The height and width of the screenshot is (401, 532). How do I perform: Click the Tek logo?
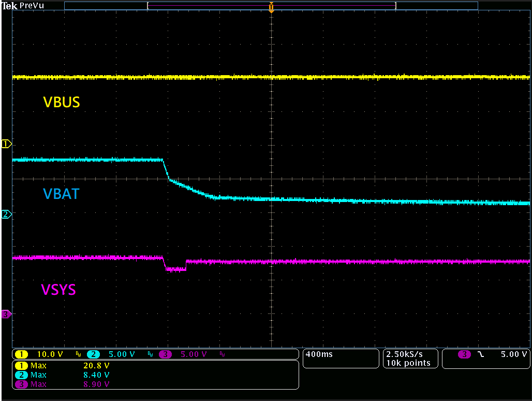(9, 6)
